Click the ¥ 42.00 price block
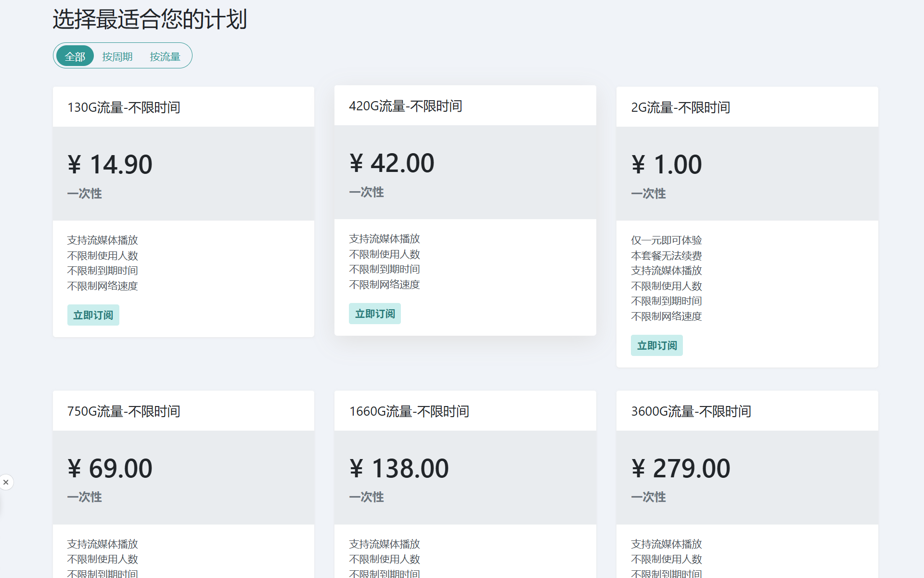This screenshot has width=924, height=578. pos(392,163)
